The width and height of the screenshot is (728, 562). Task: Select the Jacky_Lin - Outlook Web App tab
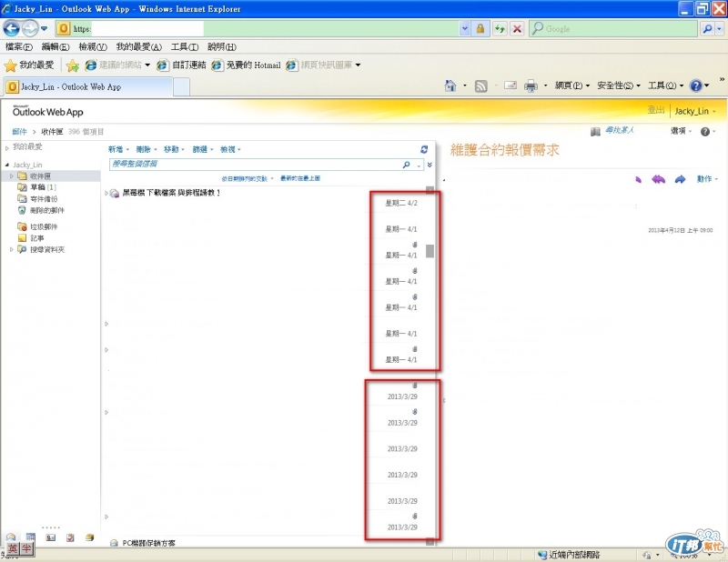pos(88,86)
